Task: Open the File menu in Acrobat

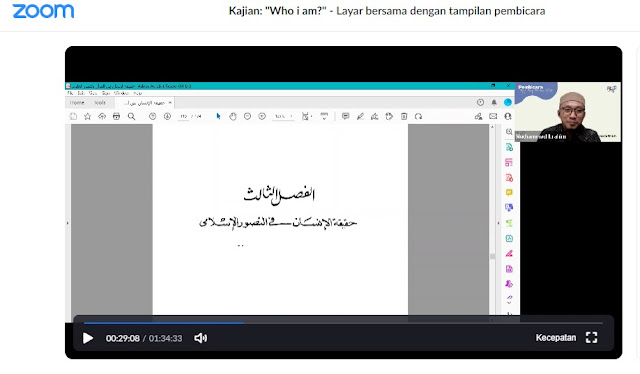Action: (x=70, y=94)
